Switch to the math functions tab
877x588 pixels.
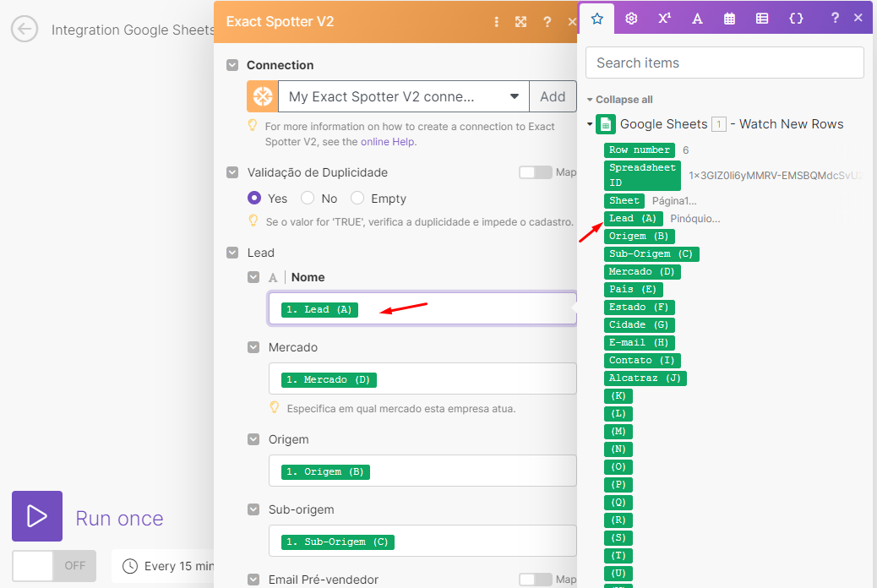click(x=664, y=19)
